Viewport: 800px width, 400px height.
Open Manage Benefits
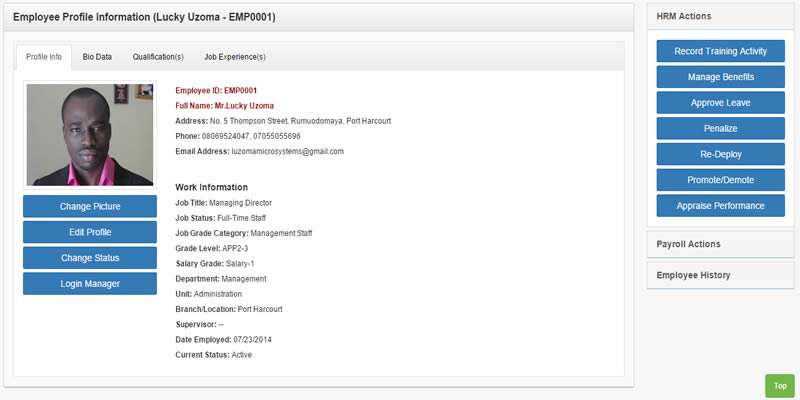point(720,77)
